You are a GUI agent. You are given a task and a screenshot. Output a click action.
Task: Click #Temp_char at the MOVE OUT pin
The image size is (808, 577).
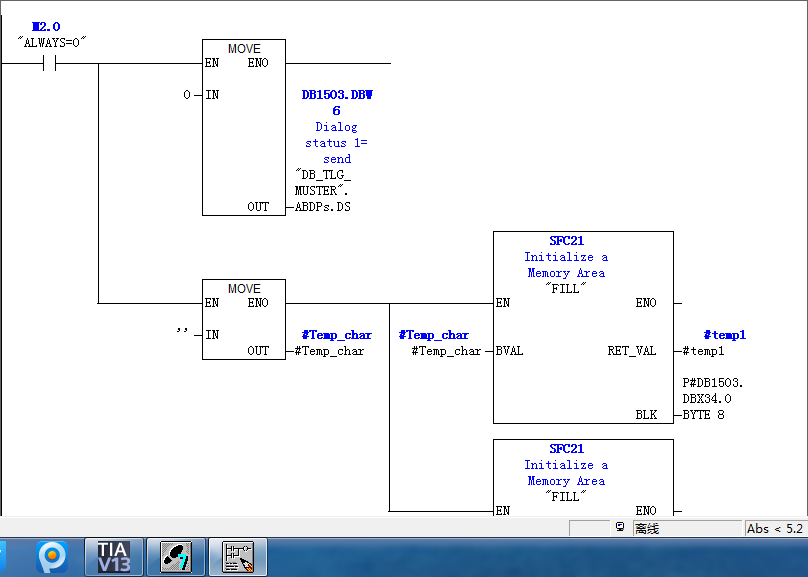click(x=329, y=351)
